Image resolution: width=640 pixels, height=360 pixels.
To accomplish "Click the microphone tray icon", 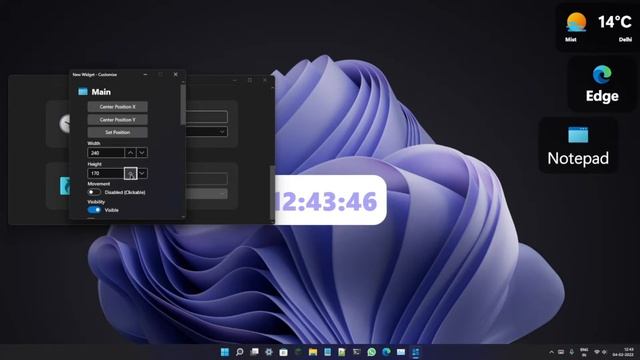I will point(571,352).
